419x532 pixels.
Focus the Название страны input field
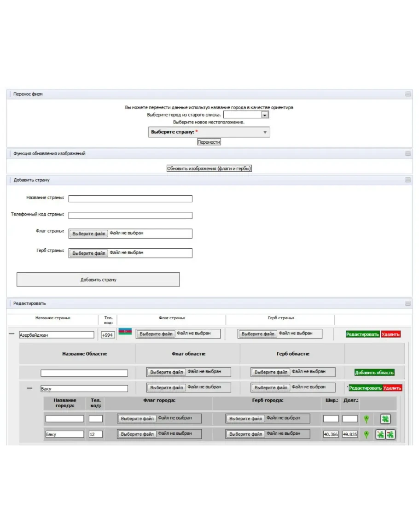click(x=130, y=199)
